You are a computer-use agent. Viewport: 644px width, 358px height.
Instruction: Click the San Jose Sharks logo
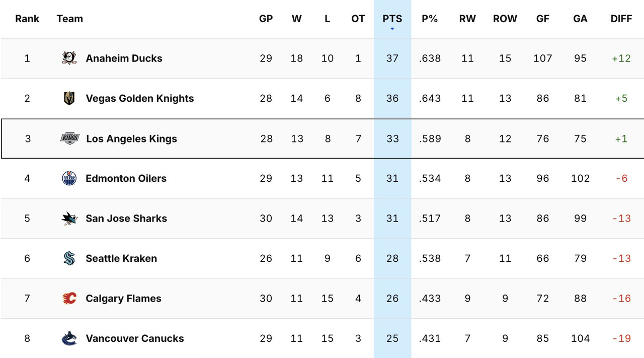point(70,218)
